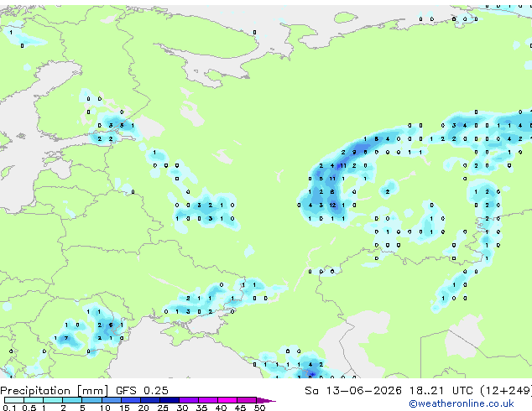Click the 'GFS 0.25' model label

142,391
